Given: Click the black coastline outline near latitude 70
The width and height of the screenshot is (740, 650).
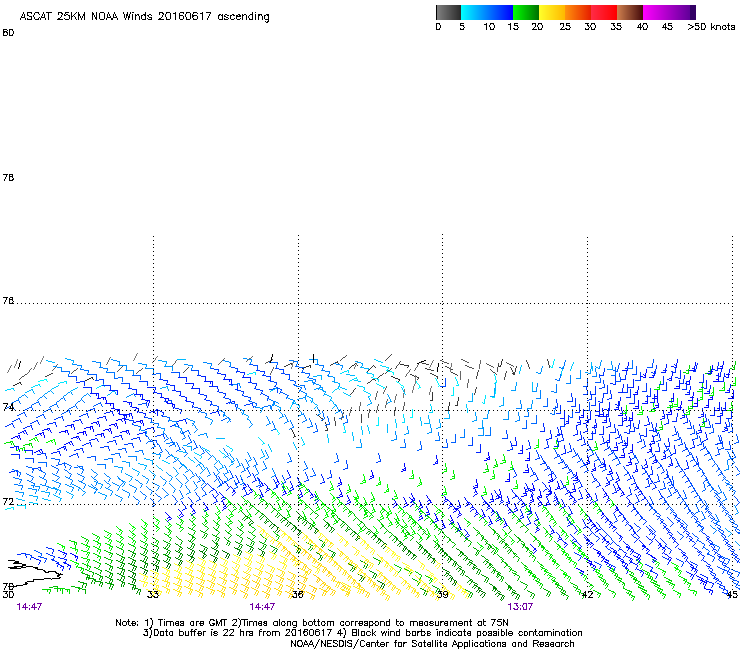Looking at the screenshot, I should point(34,573).
